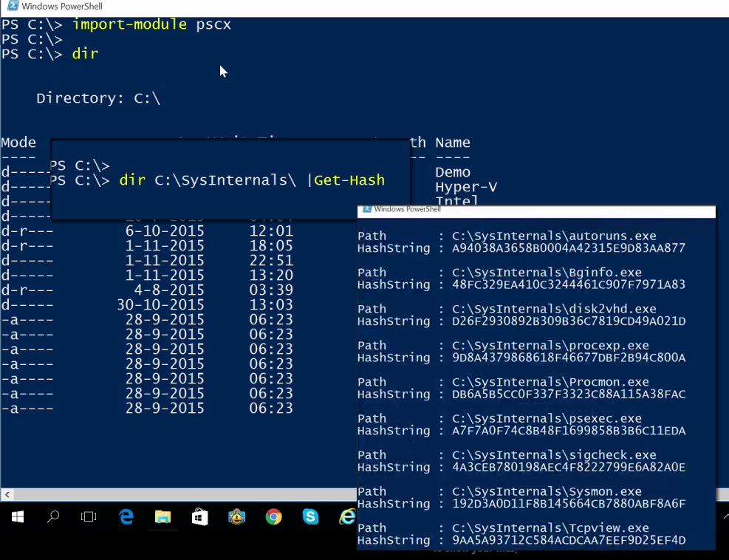This screenshot has height=560, width=729.
Task: Click the path 'C:\SysInternals\sigcheck.exe'
Action: 554,455
